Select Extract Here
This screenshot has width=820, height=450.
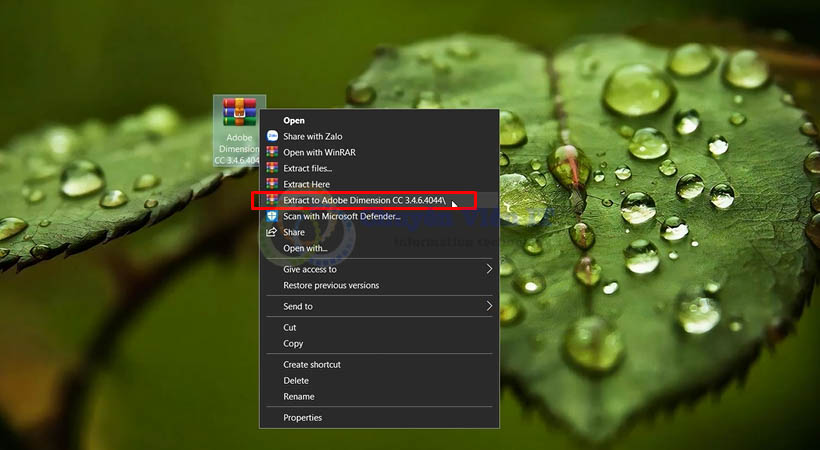coord(306,184)
